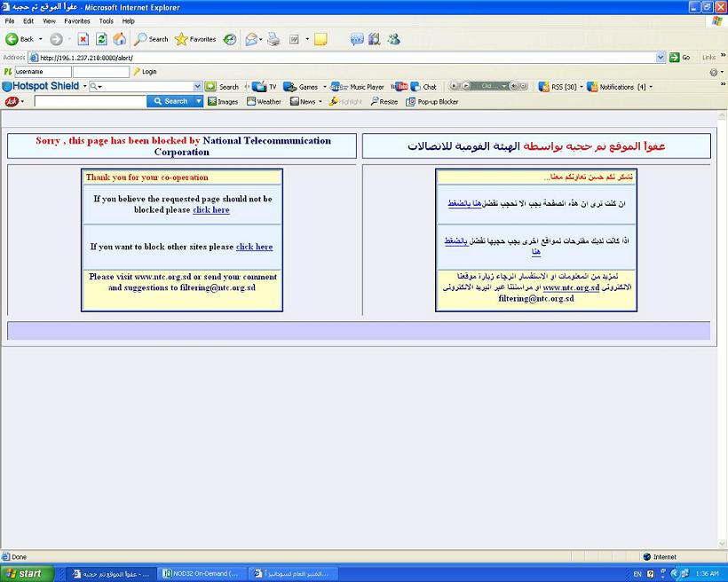Open the Help menu
Viewport: 728px width, 582px height.
128,21
